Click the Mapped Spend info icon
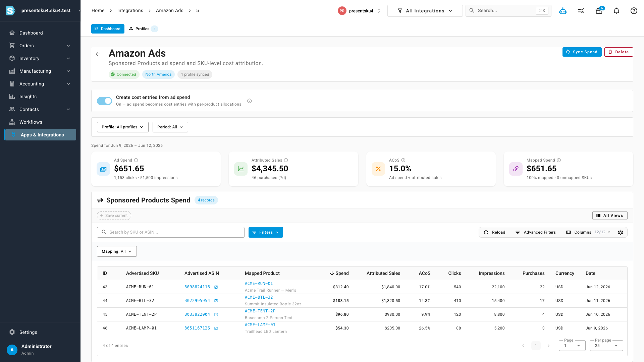 coord(559,160)
